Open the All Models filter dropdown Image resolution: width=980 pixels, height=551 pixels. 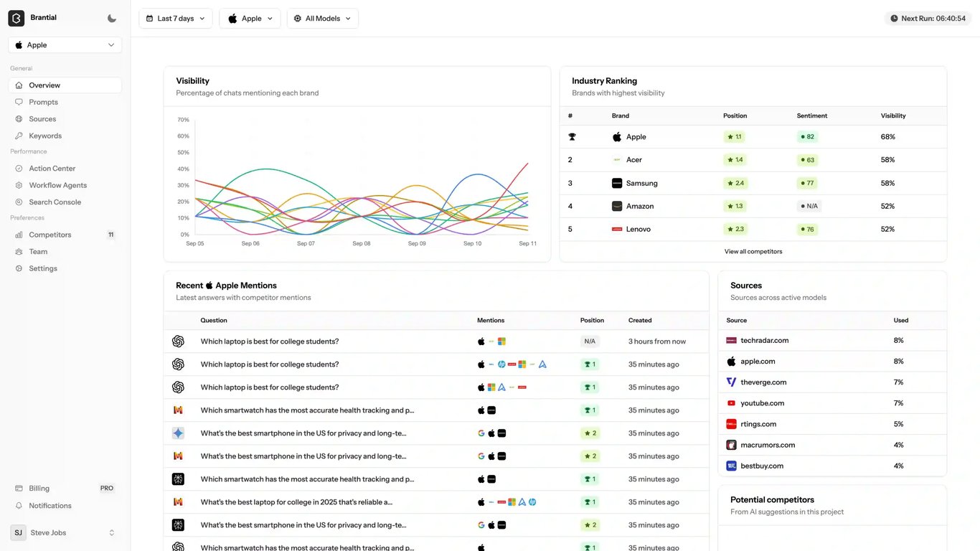(322, 18)
